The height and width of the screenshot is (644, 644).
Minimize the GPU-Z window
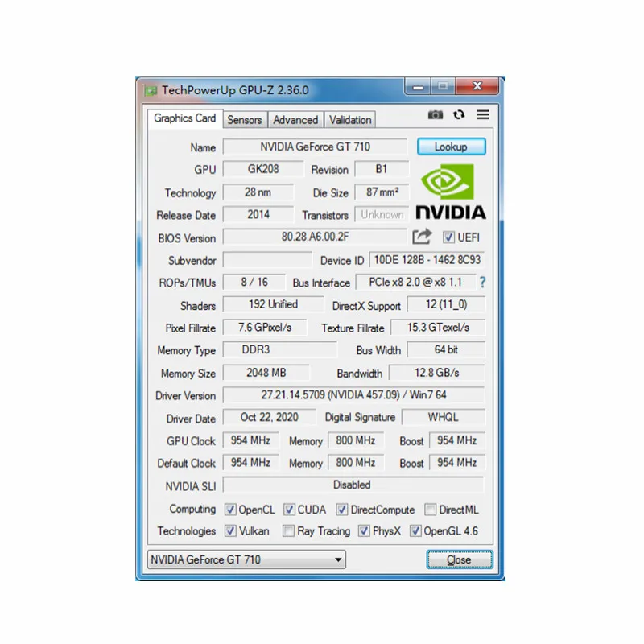coord(418,86)
